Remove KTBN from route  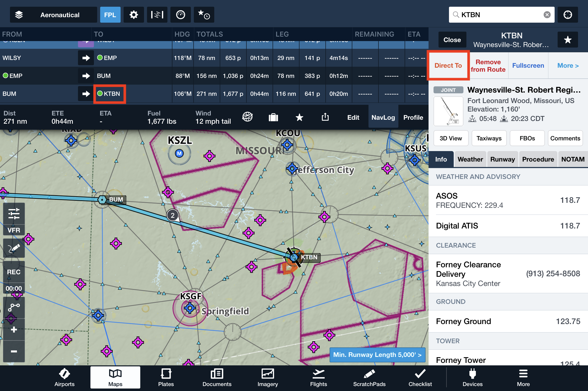point(488,65)
